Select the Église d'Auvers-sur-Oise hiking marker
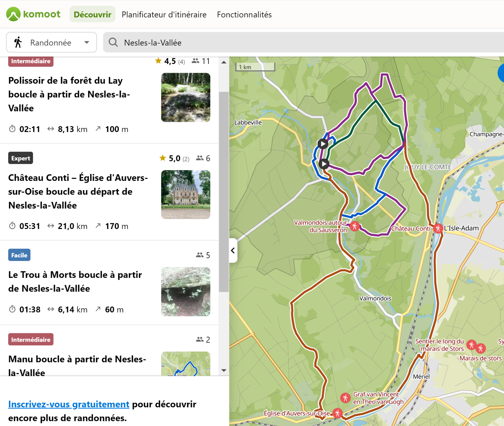Viewport: 504px width, 426px height. pyautogui.click(x=338, y=413)
